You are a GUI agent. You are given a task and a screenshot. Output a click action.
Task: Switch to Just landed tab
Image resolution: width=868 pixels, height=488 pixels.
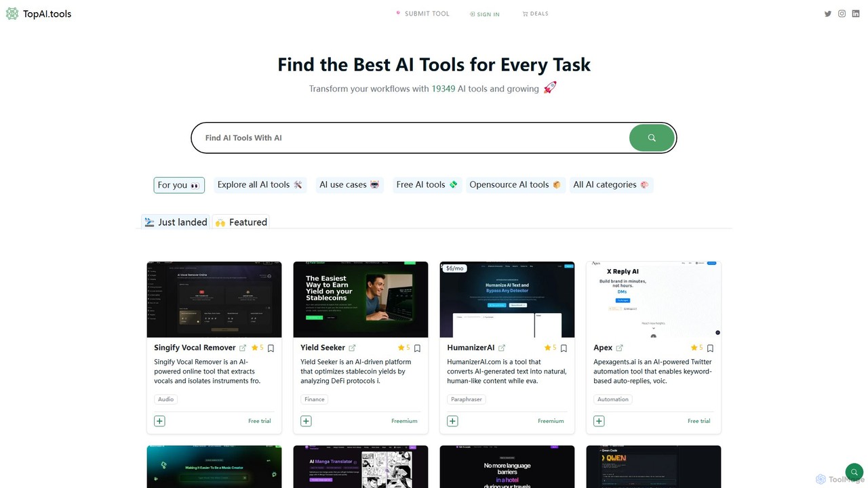[176, 222]
